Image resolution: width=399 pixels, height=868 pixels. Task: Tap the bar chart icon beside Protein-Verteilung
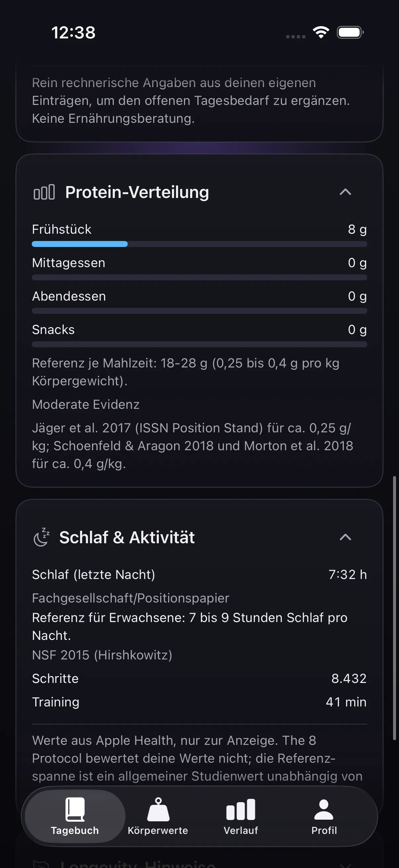coord(44,192)
